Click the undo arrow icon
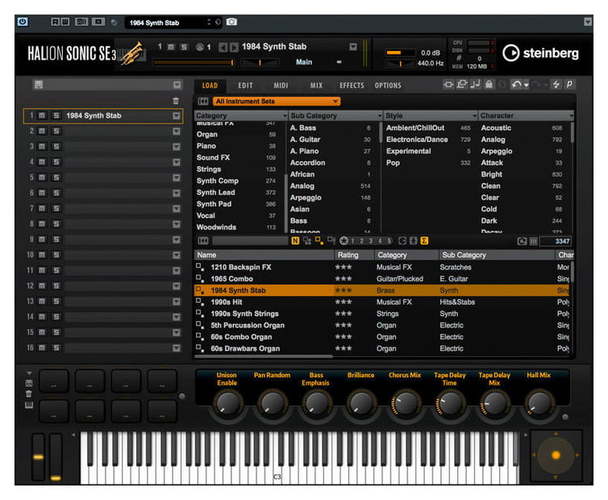608x500 pixels. (516, 84)
